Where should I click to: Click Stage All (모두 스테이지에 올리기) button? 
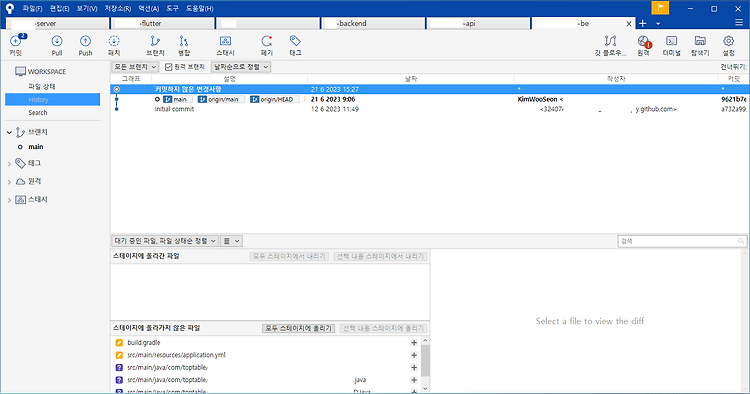pos(298,328)
